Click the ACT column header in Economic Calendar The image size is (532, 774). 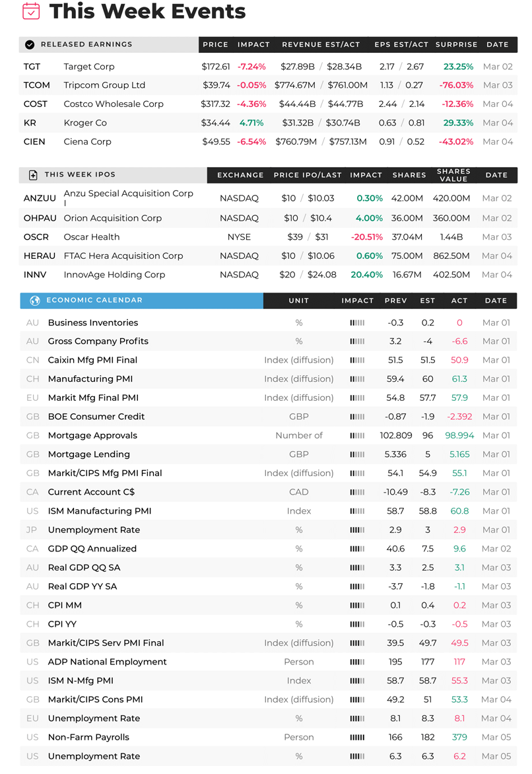[459, 300]
